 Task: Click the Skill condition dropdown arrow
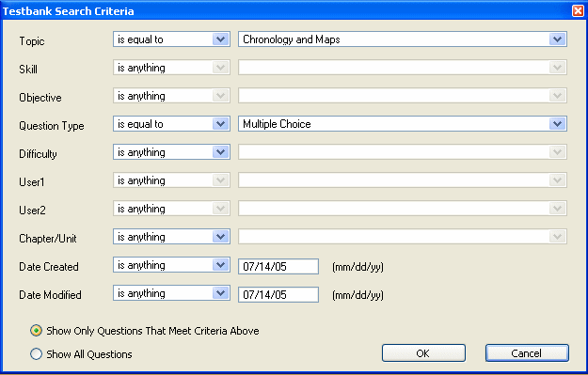pos(221,68)
